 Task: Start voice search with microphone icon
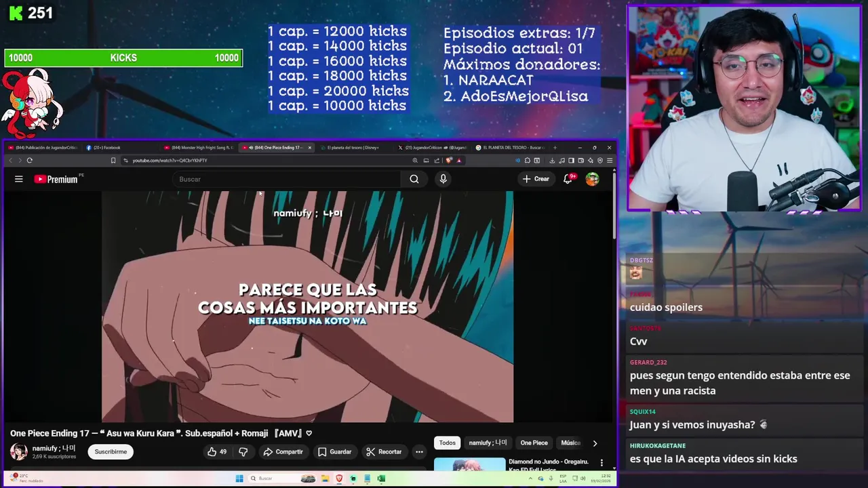(443, 179)
